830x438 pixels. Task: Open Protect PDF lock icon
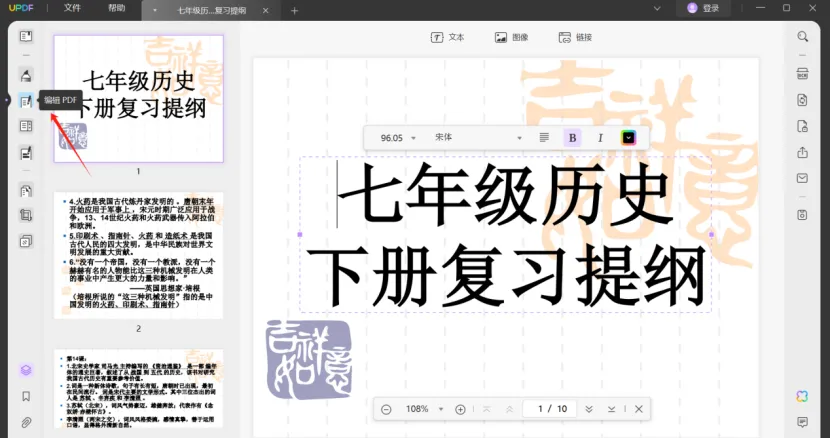point(802,126)
